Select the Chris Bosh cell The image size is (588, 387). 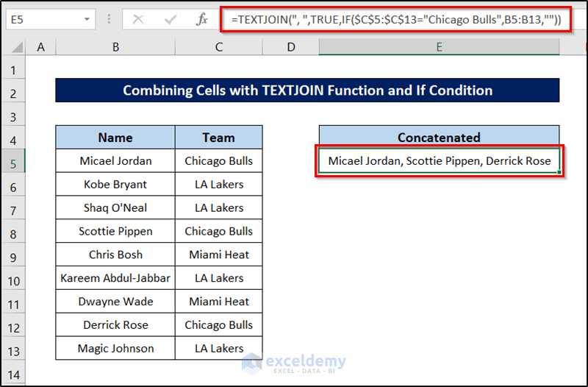(x=115, y=255)
